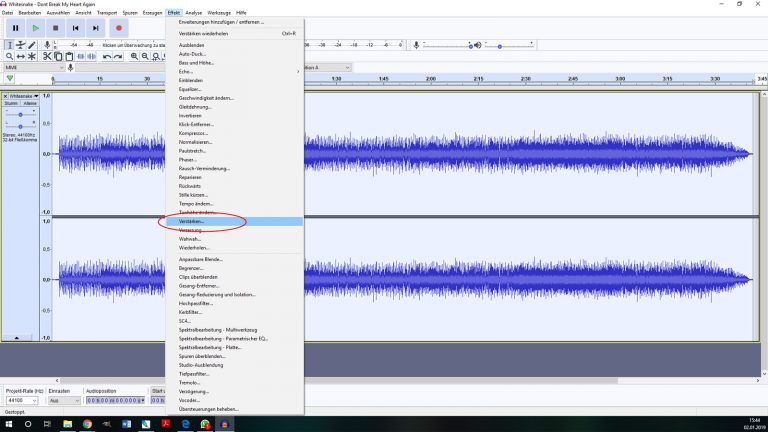This screenshot has width=768, height=432.
Task: Click the Undo arrow icon
Action: tap(107, 56)
